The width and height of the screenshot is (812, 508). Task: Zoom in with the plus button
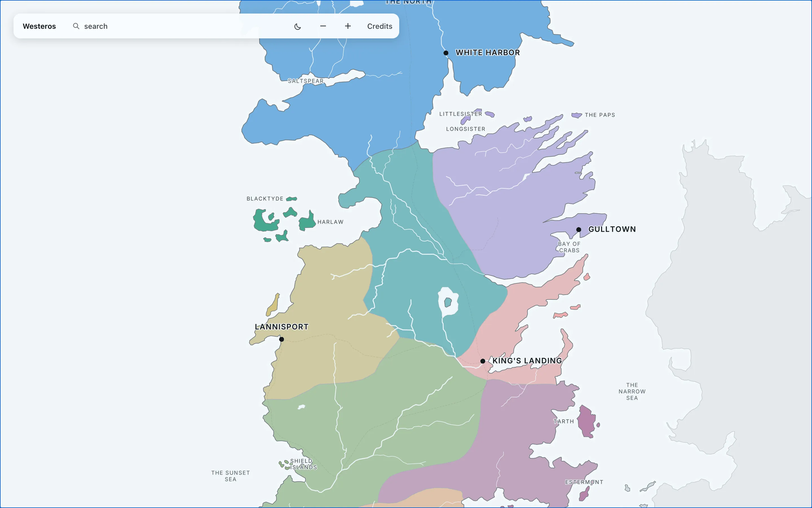click(x=348, y=26)
